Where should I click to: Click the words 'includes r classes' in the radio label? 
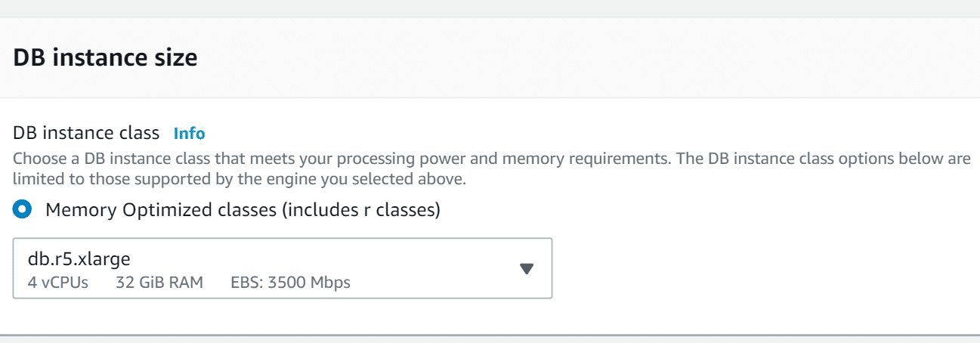(x=360, y=210)
